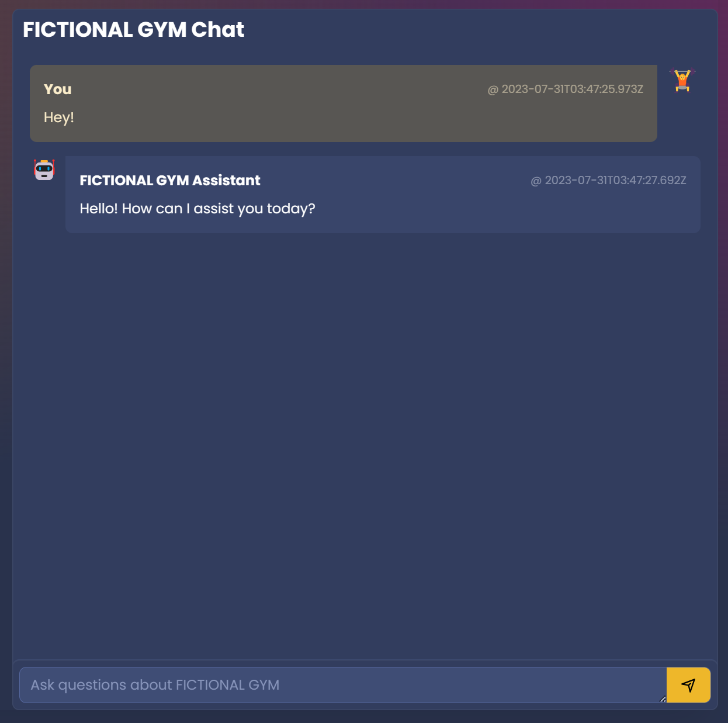728x723 pixels.
Task: Click the "Hey!" message text
Action: point(59,117)
